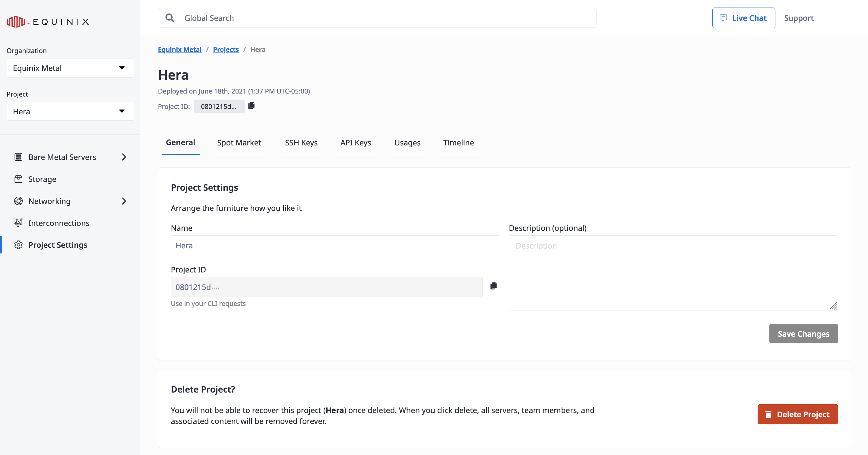Image resolution: width=868 pixels, height=455 pixels.
Task: Click the Name input field
Action: pyautogui.click(x=335, y=245)
